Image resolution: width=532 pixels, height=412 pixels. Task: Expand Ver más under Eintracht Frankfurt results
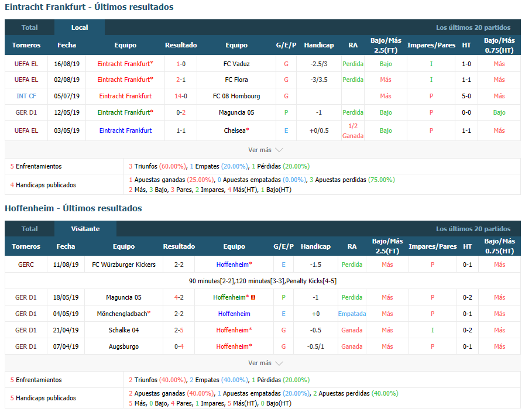[265, 150]
